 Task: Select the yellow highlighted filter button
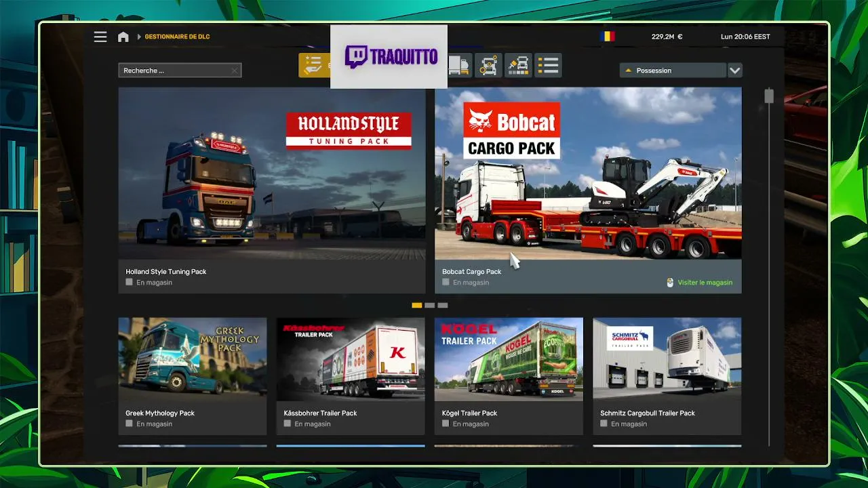tap(314, 66)
